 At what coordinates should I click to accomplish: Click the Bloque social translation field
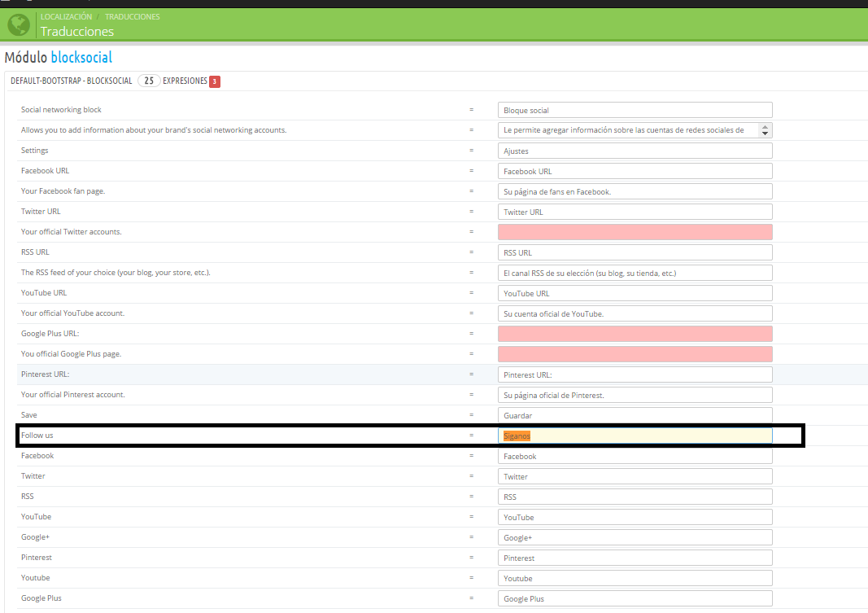click(x=635, y=110)
